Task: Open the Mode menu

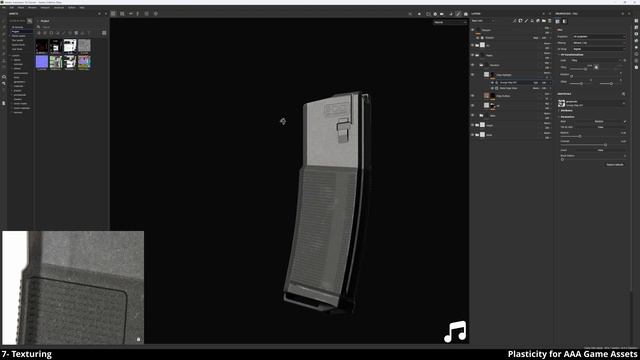Action: (x=21, y=8)
